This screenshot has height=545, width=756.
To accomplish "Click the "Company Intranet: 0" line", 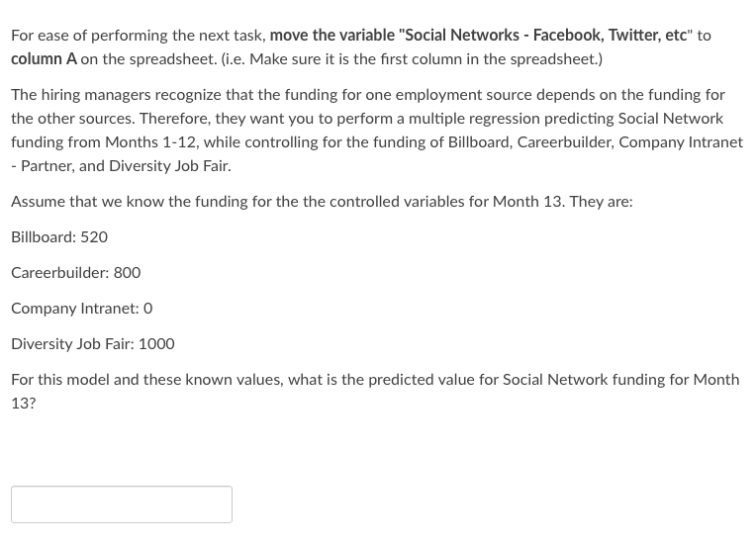I will [81, 309].
